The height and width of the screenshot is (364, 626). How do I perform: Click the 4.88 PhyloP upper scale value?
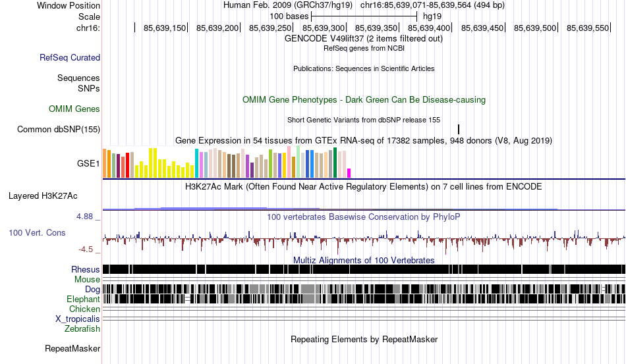pos(84,217)
